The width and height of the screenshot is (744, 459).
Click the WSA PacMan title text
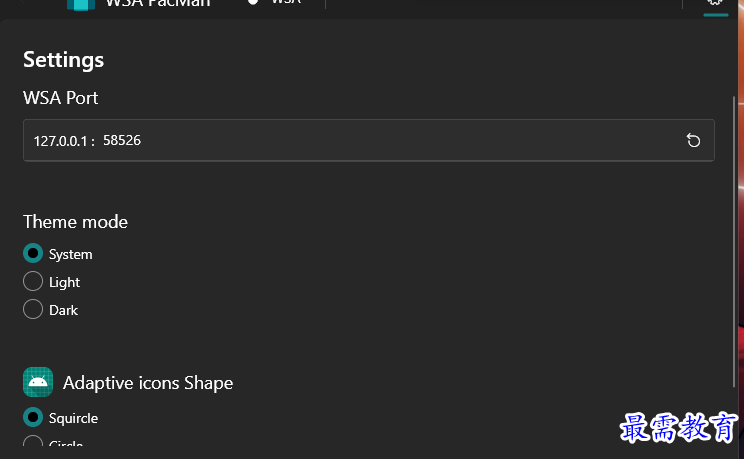(158, 4)
